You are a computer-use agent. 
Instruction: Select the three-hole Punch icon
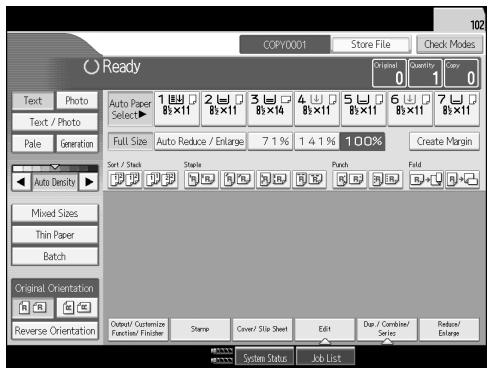[386, 180]
